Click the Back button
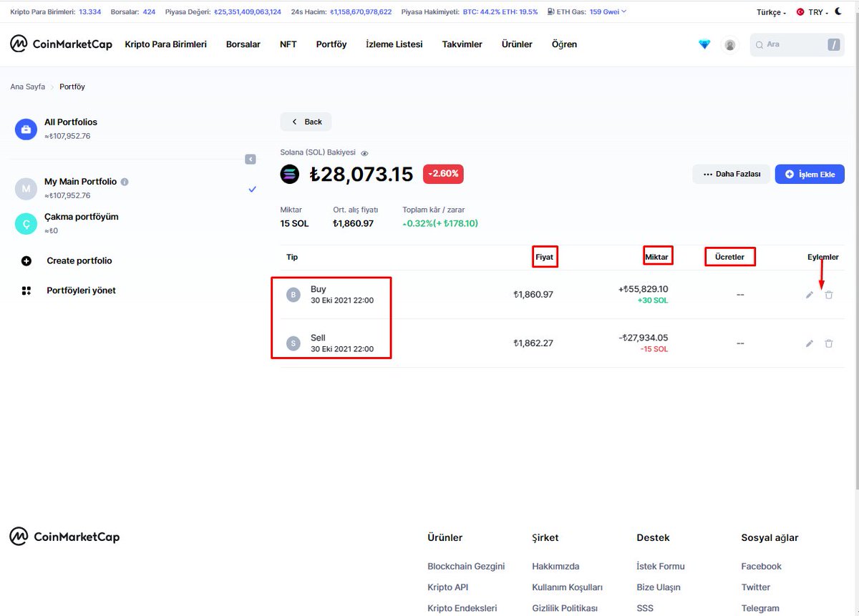Image resolution: width=859 pixels, height=616 pixels. [x=306, y=122]
